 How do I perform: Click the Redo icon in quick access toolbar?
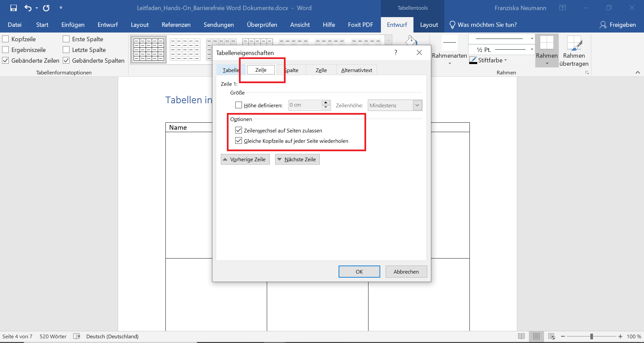(46, 8)
